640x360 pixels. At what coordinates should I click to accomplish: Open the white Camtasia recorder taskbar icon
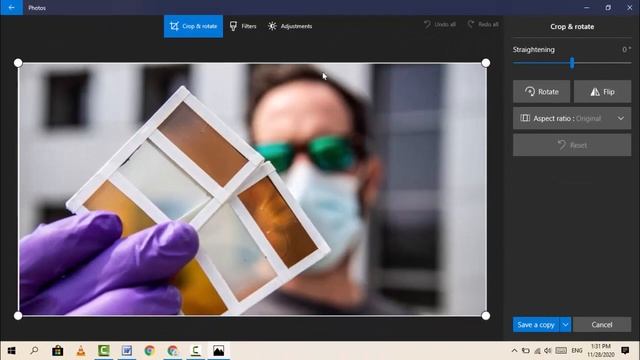[196, 351]
